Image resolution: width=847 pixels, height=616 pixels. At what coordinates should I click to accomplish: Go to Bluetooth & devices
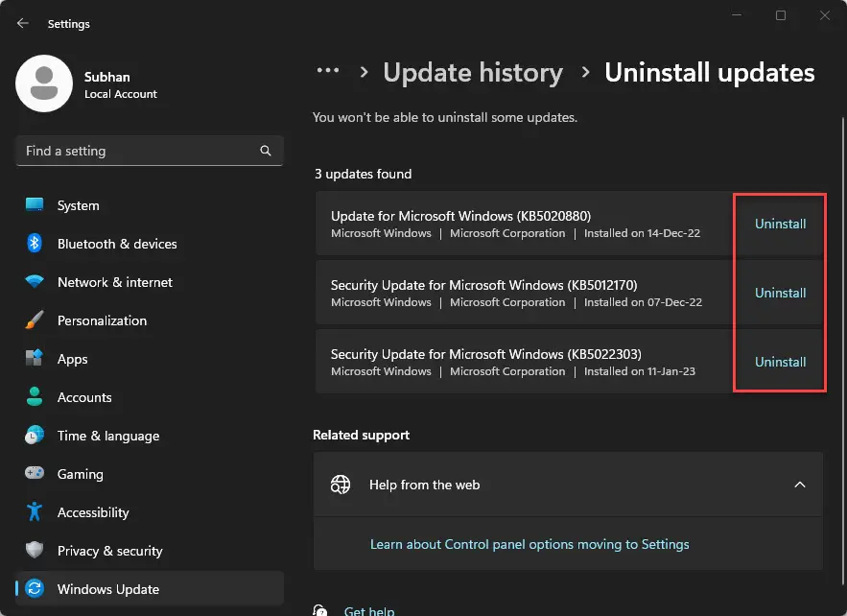pos(150,244)
